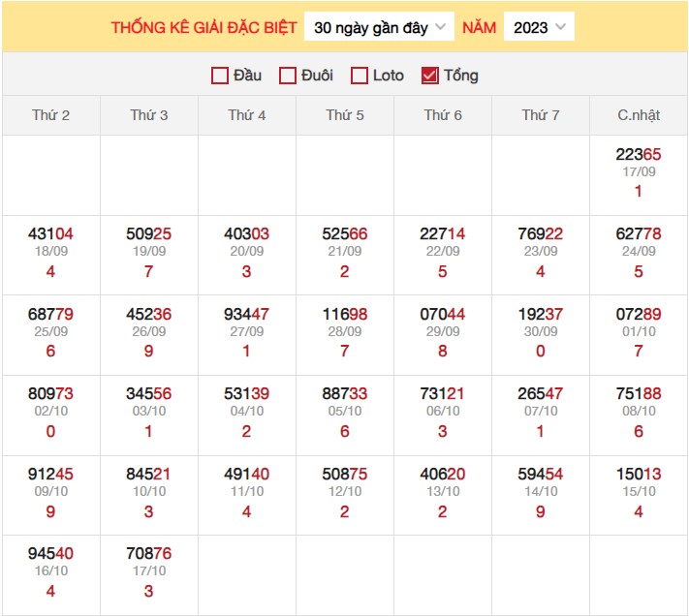Viewport: 689px width, 616px height.
Task: Select the 88733 result on 05/10
Action: 345,393
